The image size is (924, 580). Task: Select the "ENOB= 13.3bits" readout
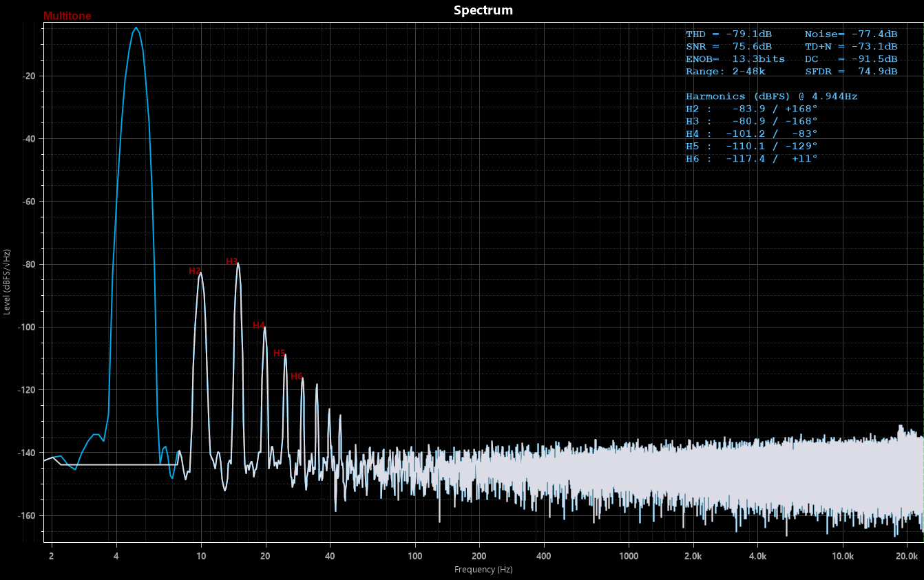735,59
